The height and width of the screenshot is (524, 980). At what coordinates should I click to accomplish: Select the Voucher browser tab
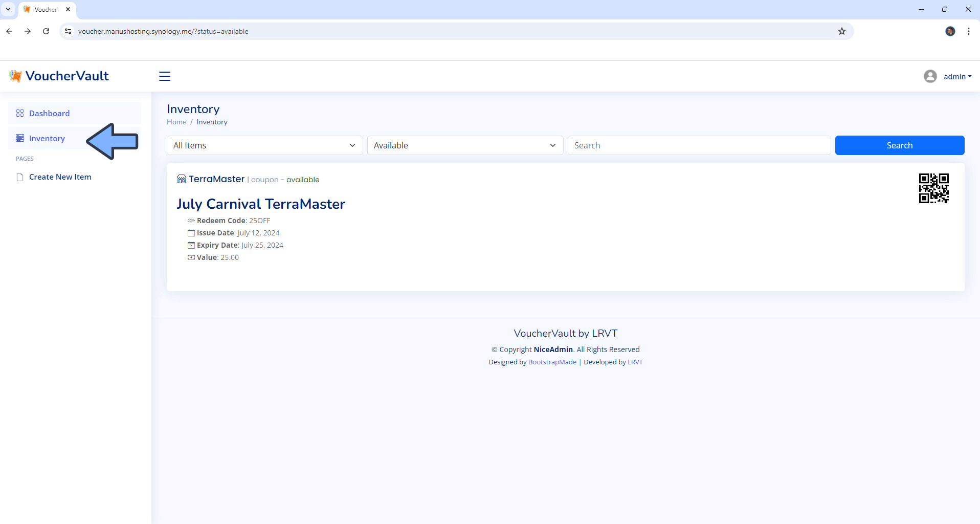[46, 9]
